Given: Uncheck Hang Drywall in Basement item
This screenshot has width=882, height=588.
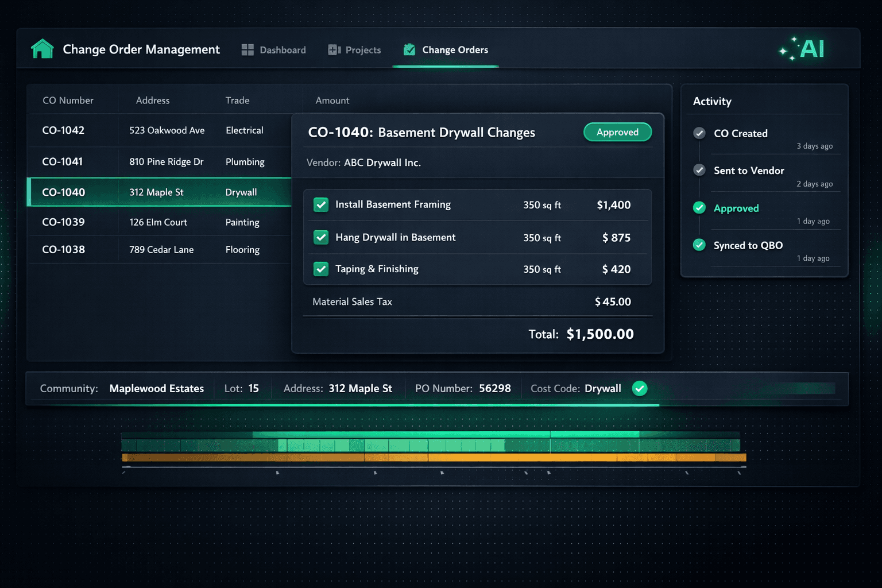Looking at the screenshot, I should click(x=321, y=237).
